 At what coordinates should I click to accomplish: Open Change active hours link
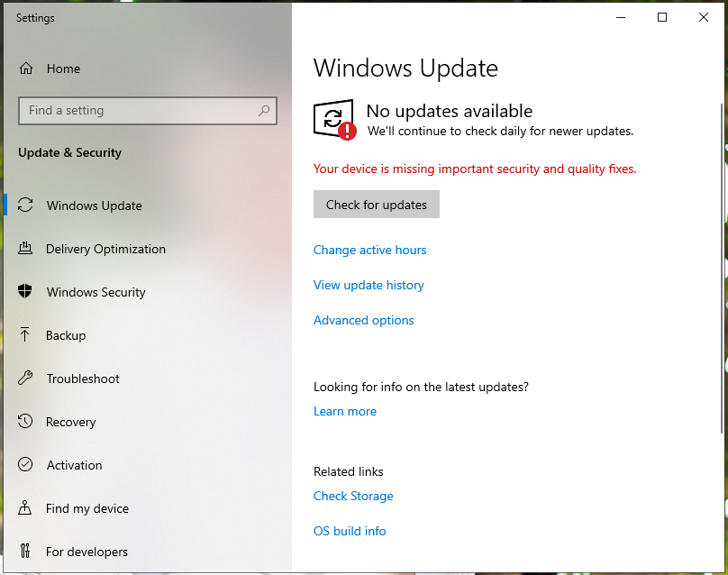pos(370,250)
